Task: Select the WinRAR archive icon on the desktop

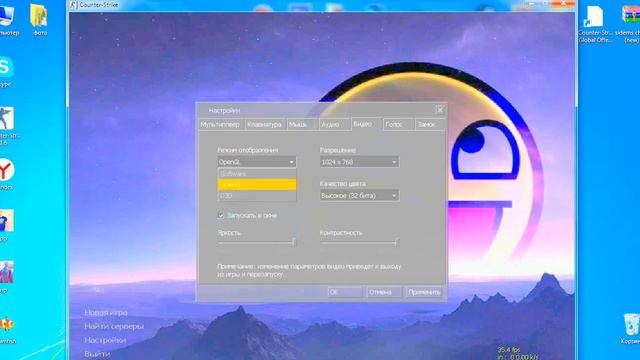Action: (x=630, y=24)
